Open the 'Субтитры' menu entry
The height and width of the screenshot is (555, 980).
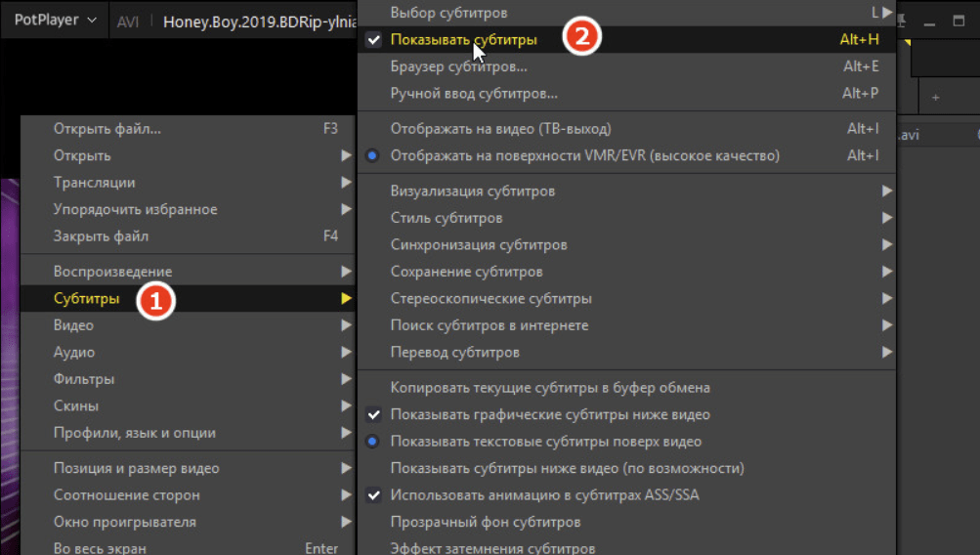87,298
